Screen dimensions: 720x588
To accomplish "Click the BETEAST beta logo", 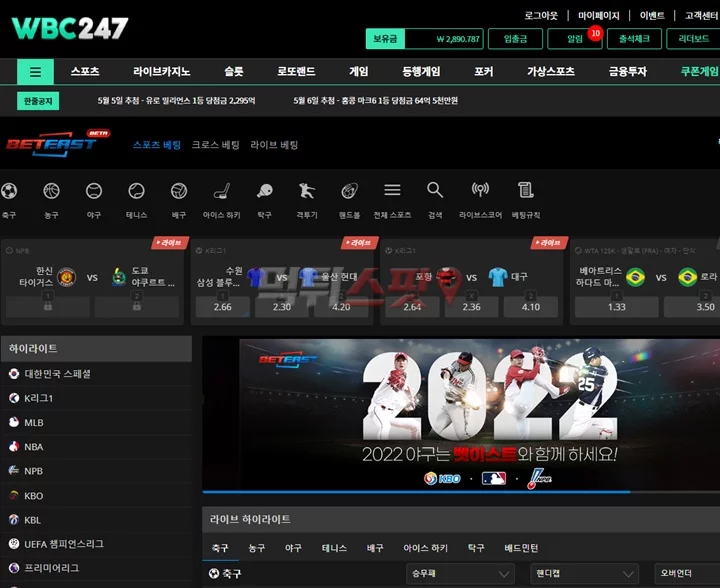I will pyautogui.click(x=58, y=143).
